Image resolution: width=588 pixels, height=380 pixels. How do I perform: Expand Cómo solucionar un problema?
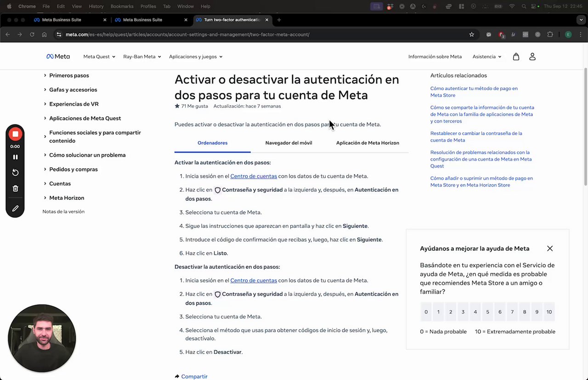tap(85, 155)
